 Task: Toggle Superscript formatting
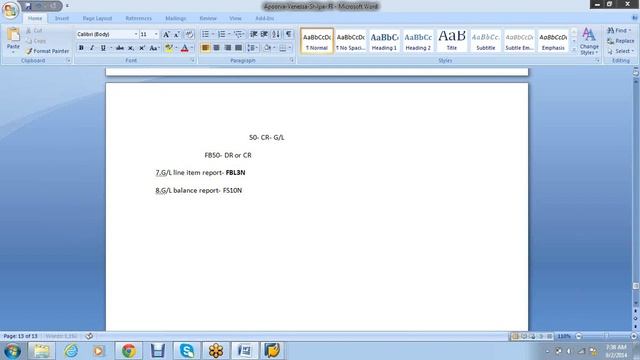(x=142, y=48)
